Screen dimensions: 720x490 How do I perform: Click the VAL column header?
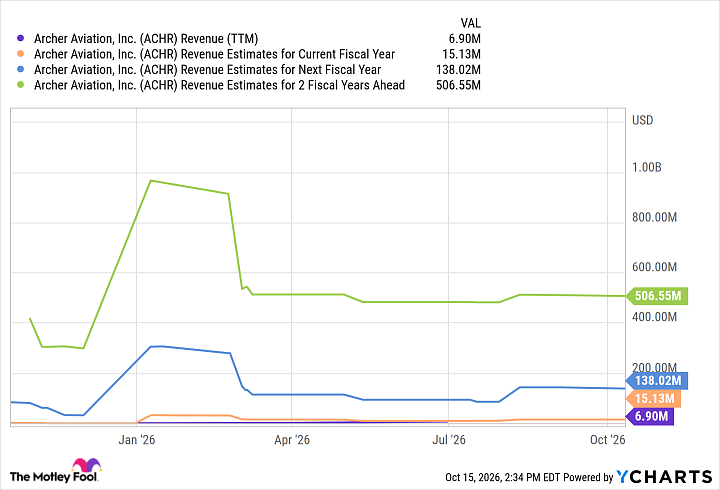point(471,23)
